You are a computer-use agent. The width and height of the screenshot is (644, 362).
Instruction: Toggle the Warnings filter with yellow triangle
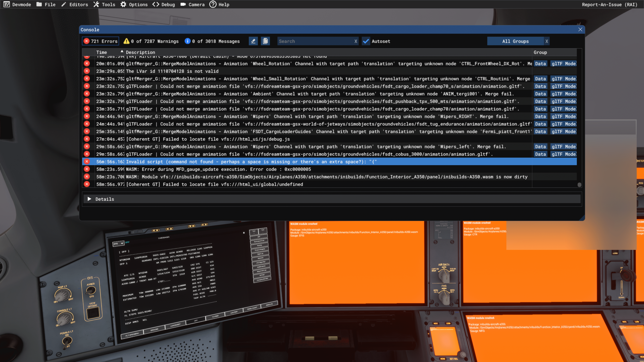(x=151, y=41)
